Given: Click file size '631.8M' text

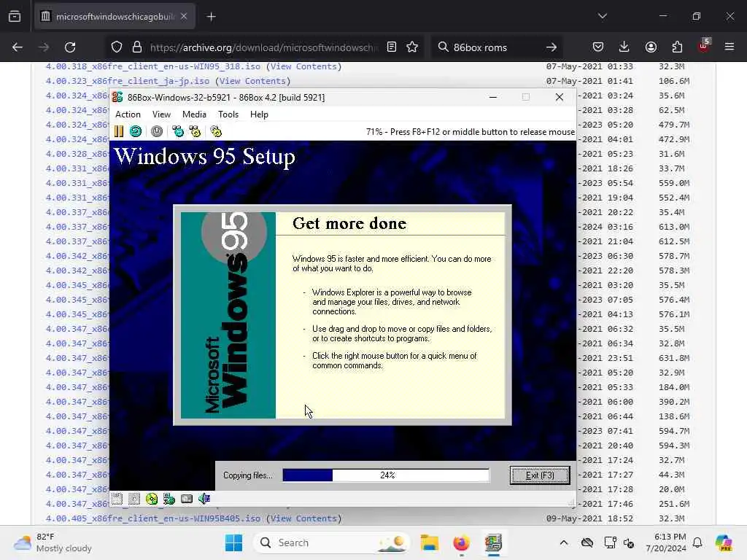Looking at the screenshot, I should click(x=674, y=358).
